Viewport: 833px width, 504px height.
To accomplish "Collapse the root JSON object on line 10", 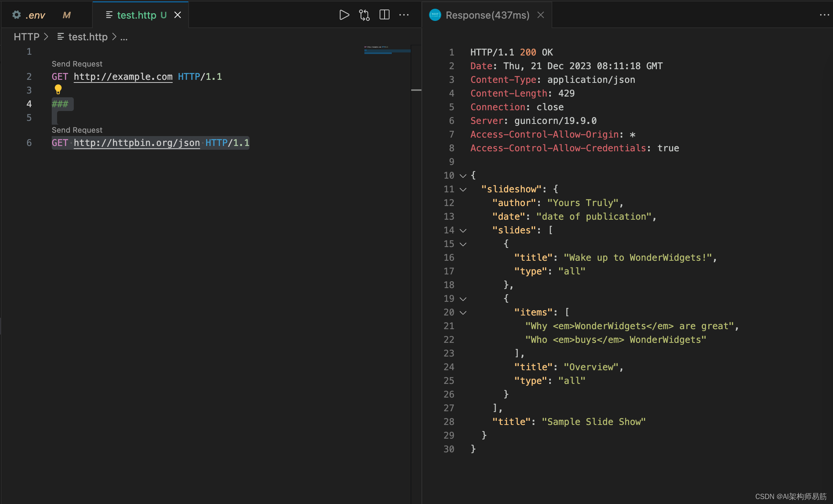I will coord(463,176).
